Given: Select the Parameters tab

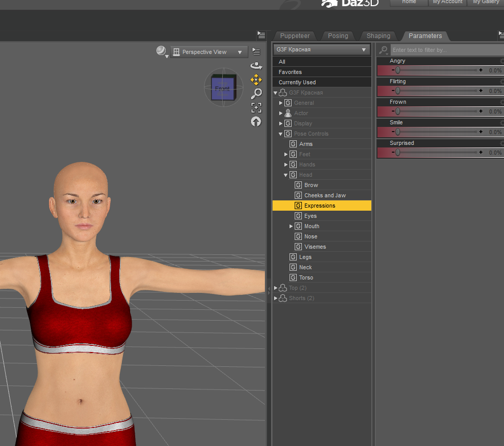Looking at the screenshot, I should click(425, 36).
